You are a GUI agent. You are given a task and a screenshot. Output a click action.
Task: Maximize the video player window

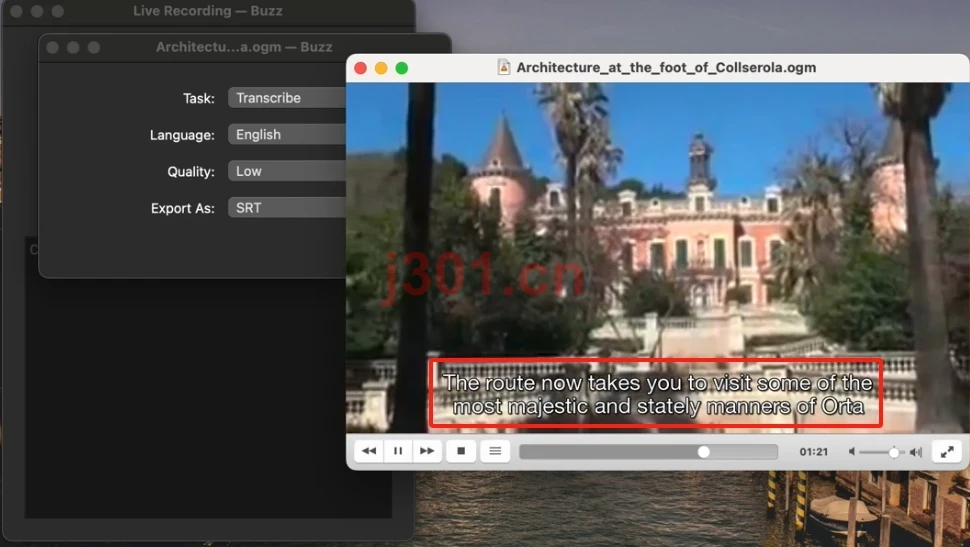click(401, 68)
